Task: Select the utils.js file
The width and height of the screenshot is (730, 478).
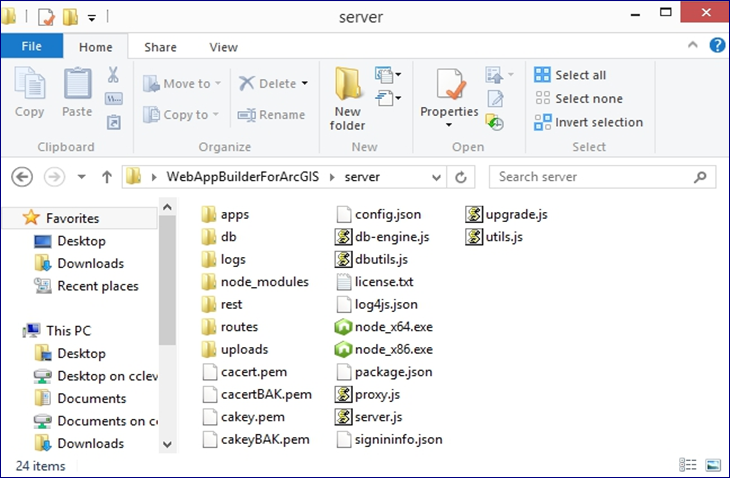Action: [494, 237]
